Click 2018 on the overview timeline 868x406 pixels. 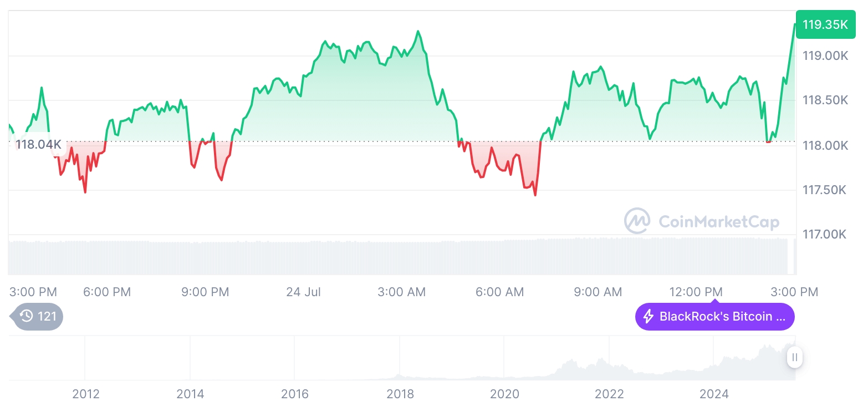400,394
